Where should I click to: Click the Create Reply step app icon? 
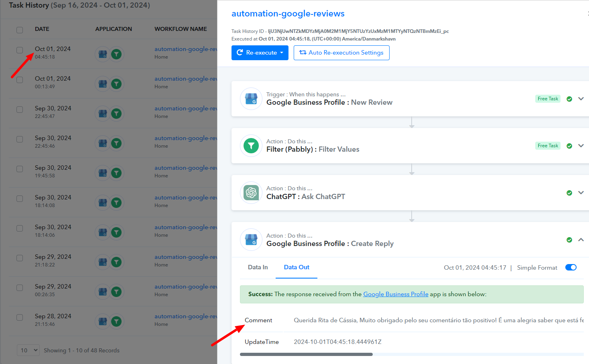click(251, 240)
